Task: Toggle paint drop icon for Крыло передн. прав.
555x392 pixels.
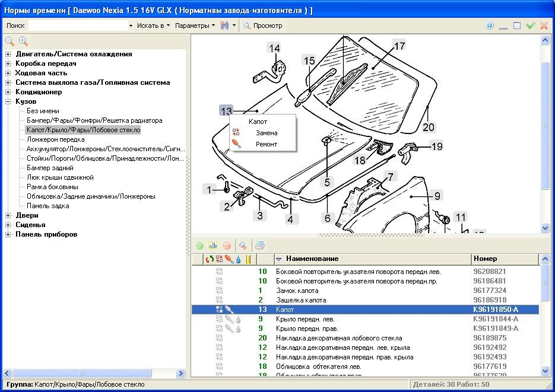Action: [239, 329]
